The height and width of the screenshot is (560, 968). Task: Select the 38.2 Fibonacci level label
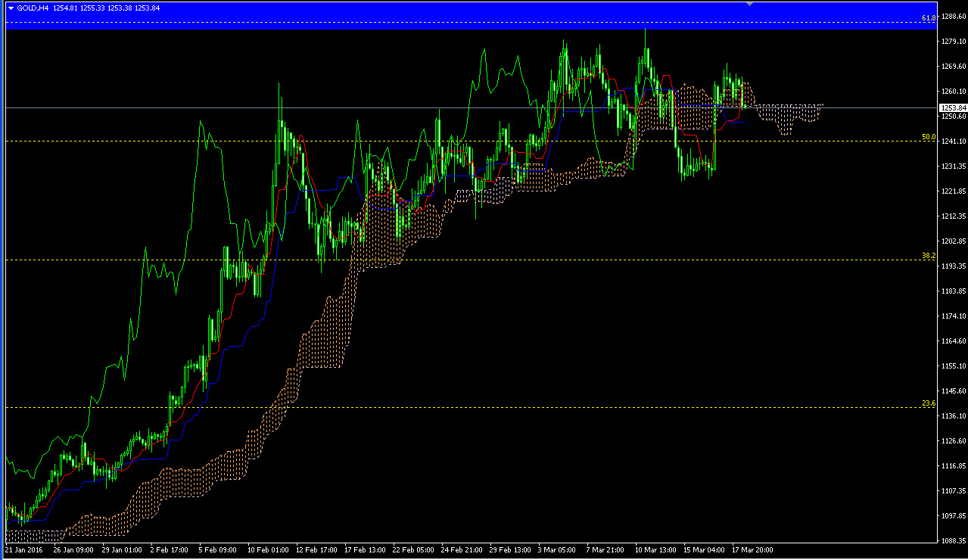pos(929,256)
